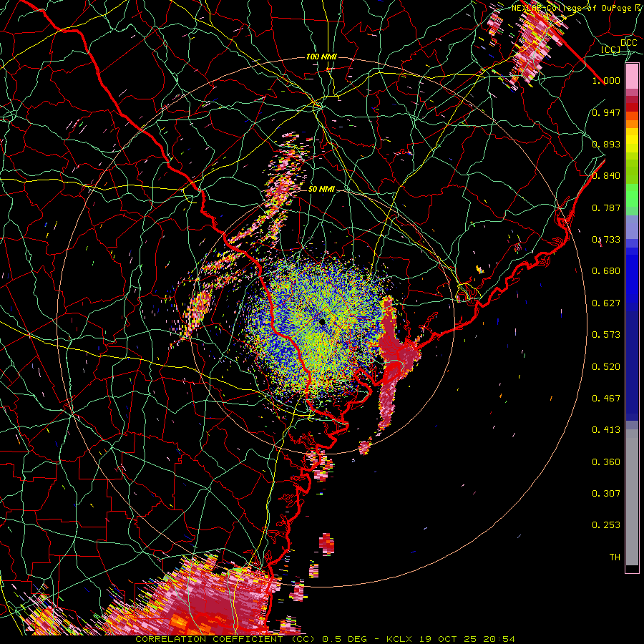Image resolution: width=644 pixels, height=644 pixels.
Task: Click the black radar site dot at center
Action: 322,321
